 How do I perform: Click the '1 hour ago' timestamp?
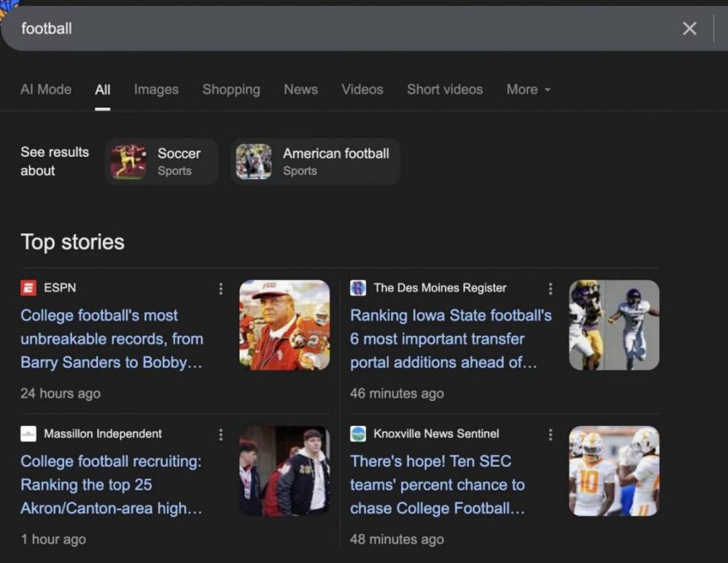point(53,539)
